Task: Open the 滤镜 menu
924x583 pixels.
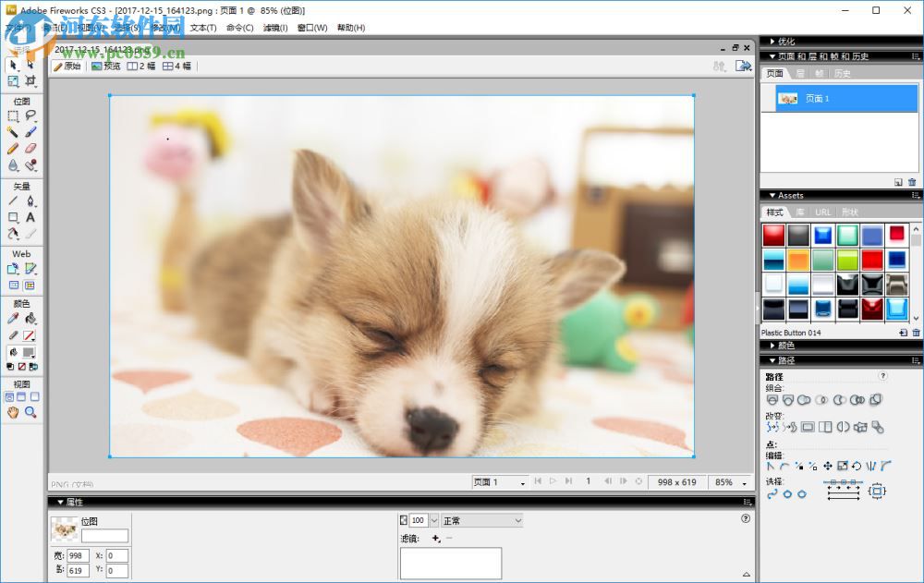Action: [x=274, y=28]
